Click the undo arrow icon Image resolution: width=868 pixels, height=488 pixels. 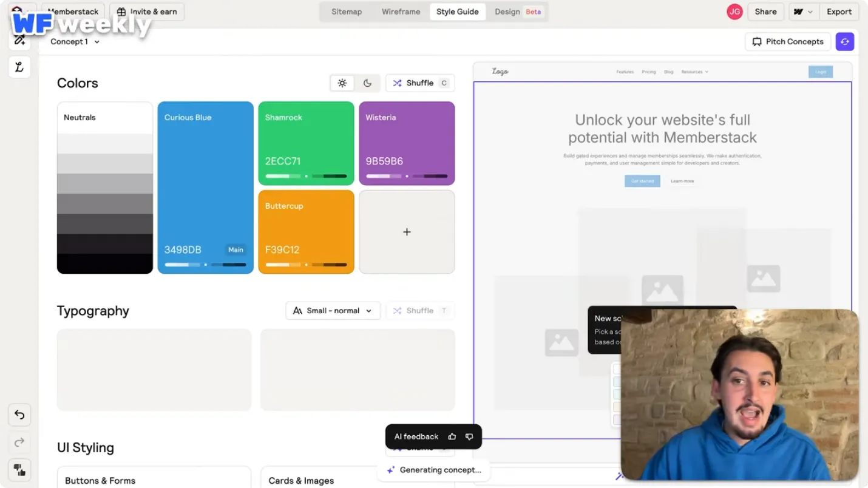point(19,415)
